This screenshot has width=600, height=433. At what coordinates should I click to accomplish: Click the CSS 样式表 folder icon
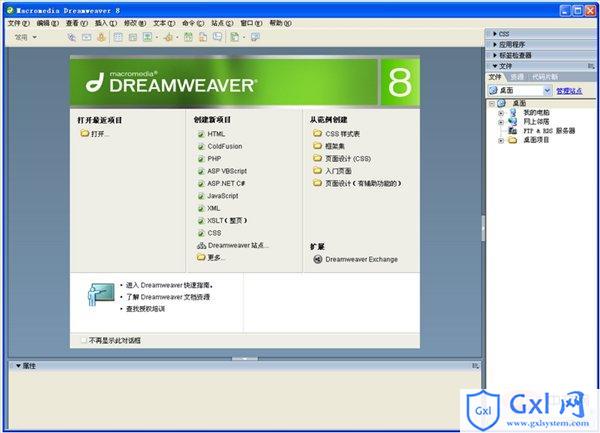tap(317, 133)
